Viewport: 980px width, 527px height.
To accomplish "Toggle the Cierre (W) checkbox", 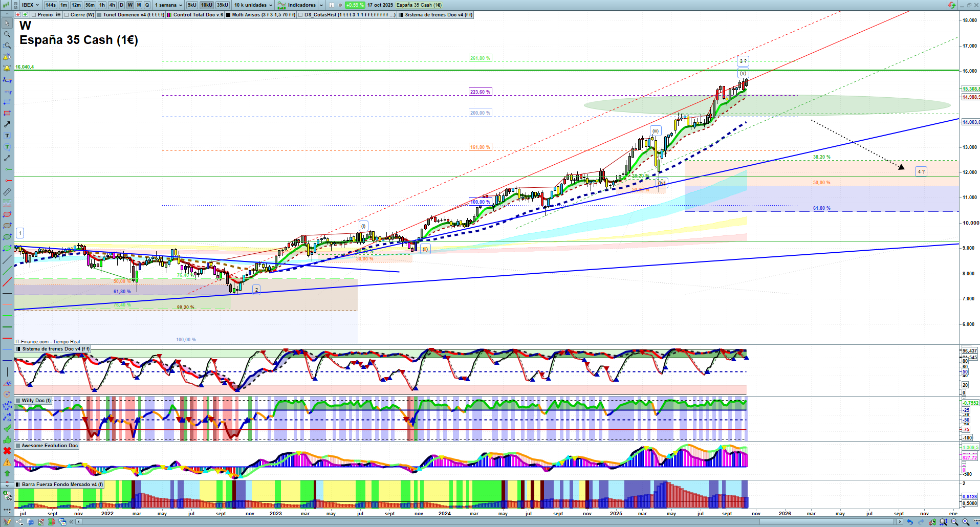I will pos(67,15).
